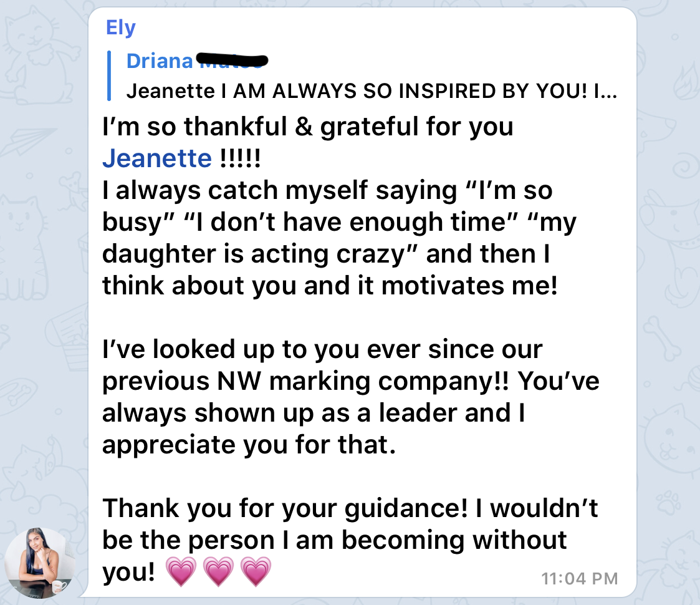Click the blue vertical reply bar

(109, 76)
